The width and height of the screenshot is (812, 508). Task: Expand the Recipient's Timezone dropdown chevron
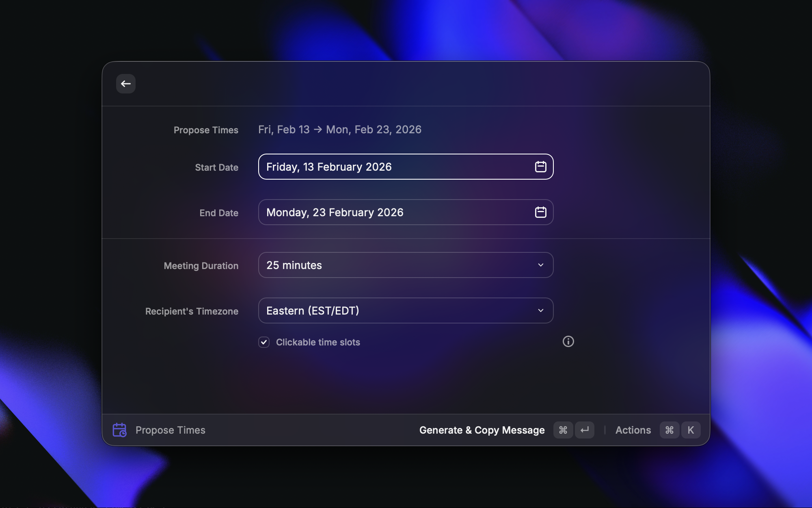(540, 310)
